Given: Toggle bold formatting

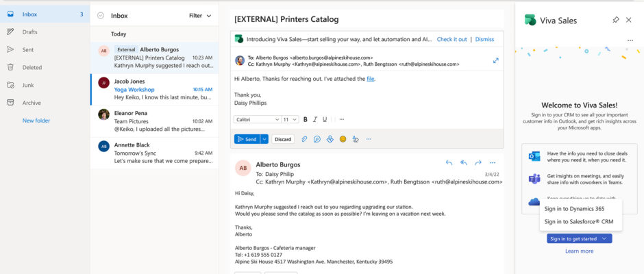Looking at the screenshot, I should 305,120.
